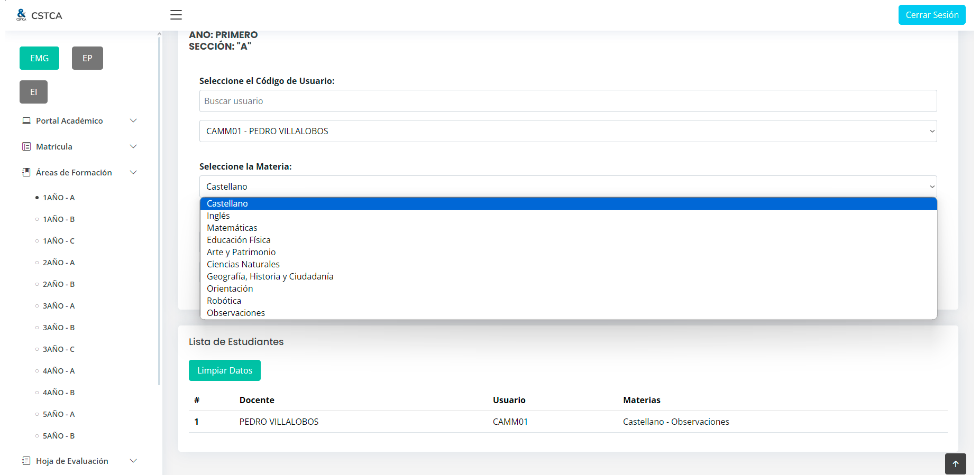
Task: Focus the Buscar usuario search field
Action: click(567, 101)
